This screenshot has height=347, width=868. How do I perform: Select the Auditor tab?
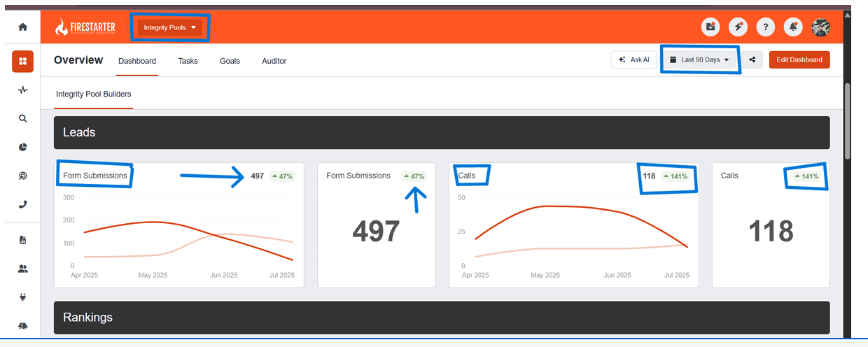[x=274, y=61]
